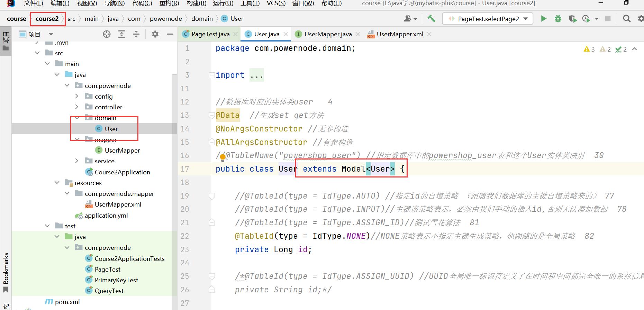The image size is (644, 310).
Task: Collapse inspection widget arrow
Action: (634, 49)
